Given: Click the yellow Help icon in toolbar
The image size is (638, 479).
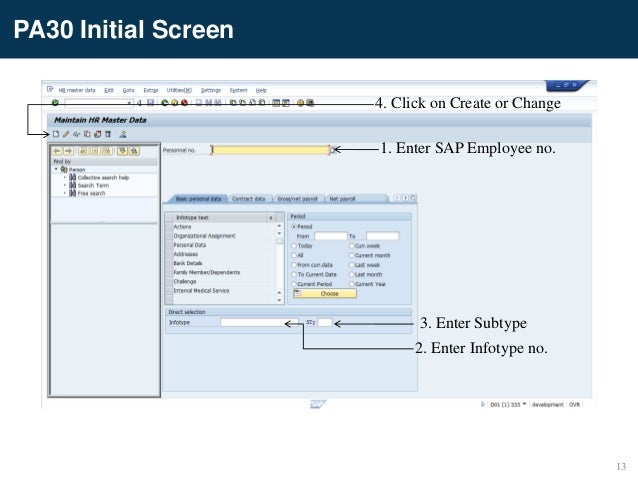Looking at the screenshot, I should coord(300,103).
